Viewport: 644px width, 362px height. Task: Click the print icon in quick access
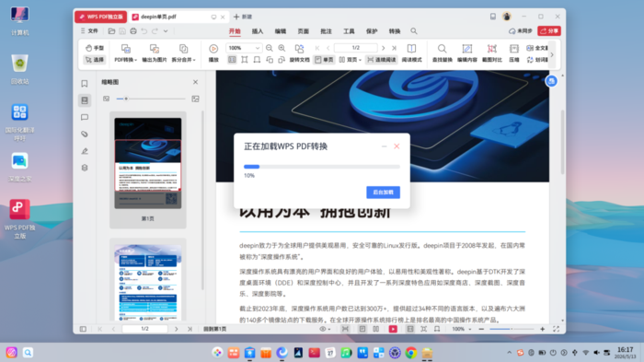pos(133,30)
